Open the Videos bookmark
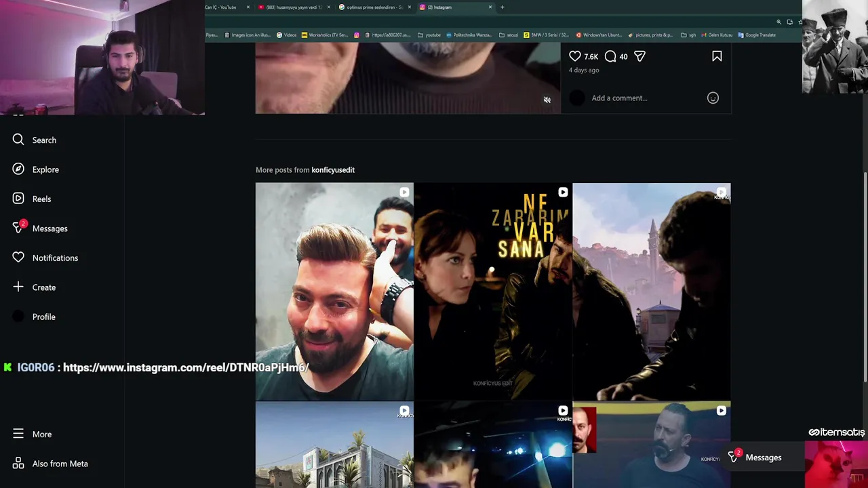Viewport: 868px width, 488px height. [286, 35]
